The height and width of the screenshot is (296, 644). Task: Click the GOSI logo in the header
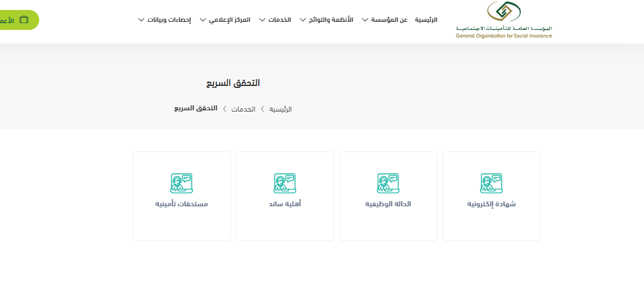click(503, 19)
